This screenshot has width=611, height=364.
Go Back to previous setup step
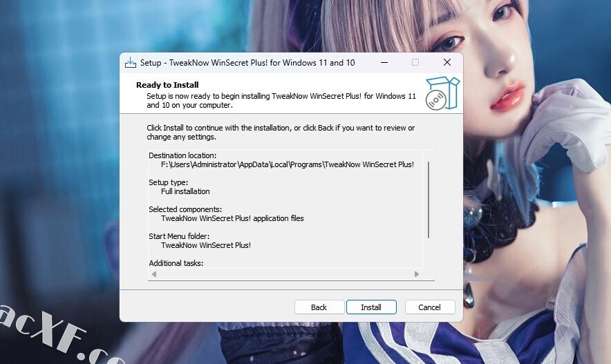click(319, 307)
